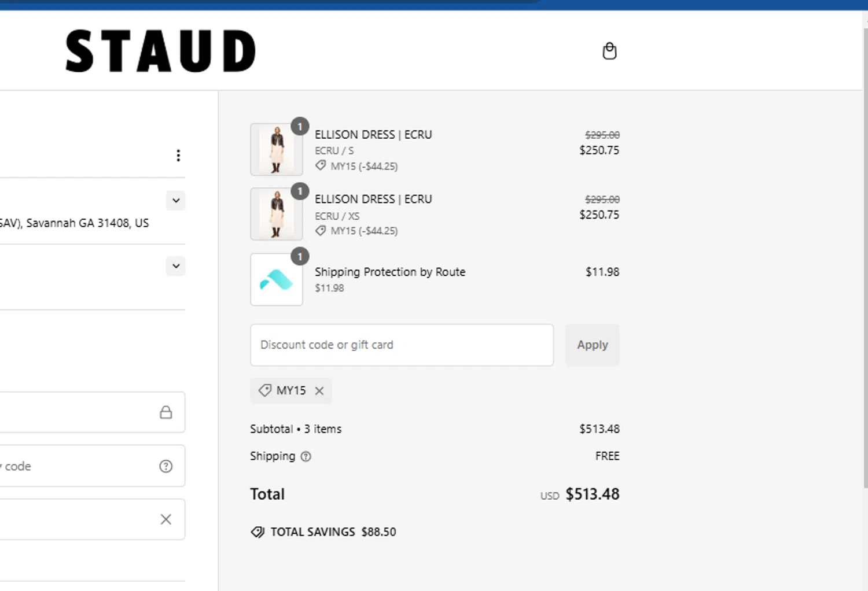Open the three-dot options menu
This screenshot has height=591, width=868.
[x=178, y=156]
